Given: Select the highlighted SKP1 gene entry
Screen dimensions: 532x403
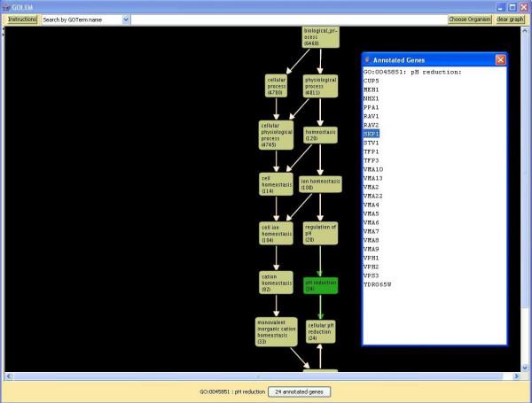Looking at the screenshot, I should pos(371,134).
